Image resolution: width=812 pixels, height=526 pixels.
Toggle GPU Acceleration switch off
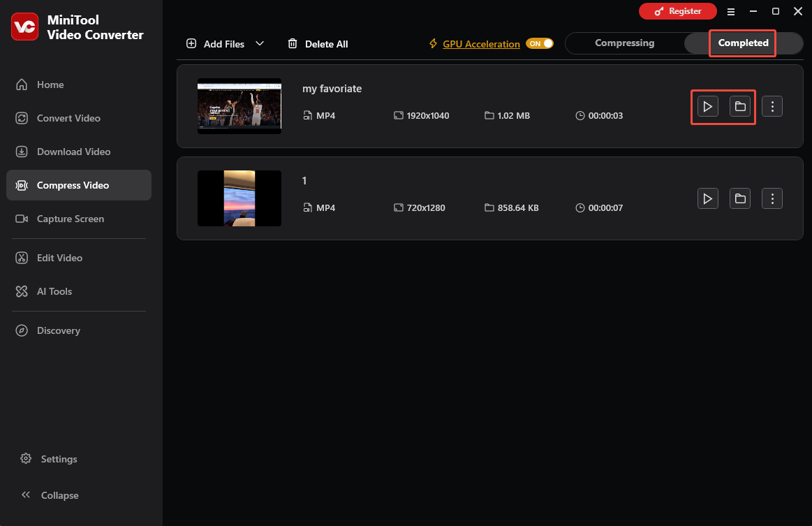[540, 43]
